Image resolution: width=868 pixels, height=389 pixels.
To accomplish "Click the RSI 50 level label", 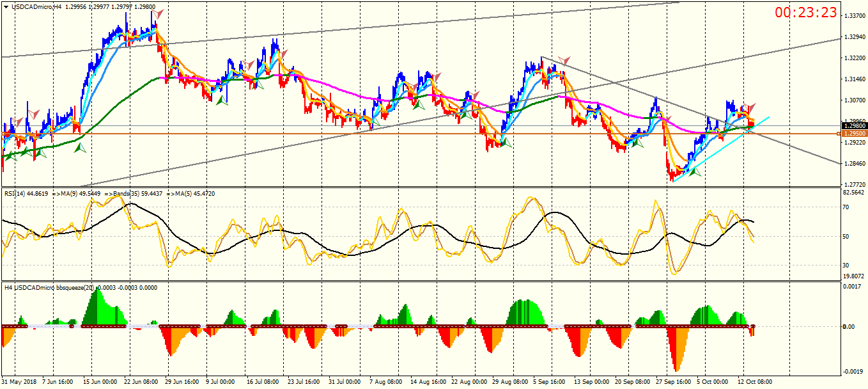I will pyautogui.click(x=846, y=236).
